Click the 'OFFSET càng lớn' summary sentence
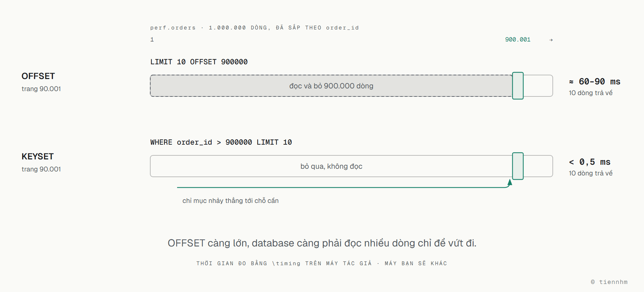The height and width of the screenshot is (292, 644). 322,243
